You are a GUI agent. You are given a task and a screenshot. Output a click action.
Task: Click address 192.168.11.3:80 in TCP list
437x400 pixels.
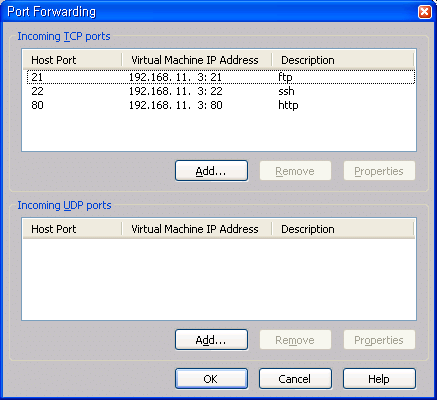tap(175, 105)
